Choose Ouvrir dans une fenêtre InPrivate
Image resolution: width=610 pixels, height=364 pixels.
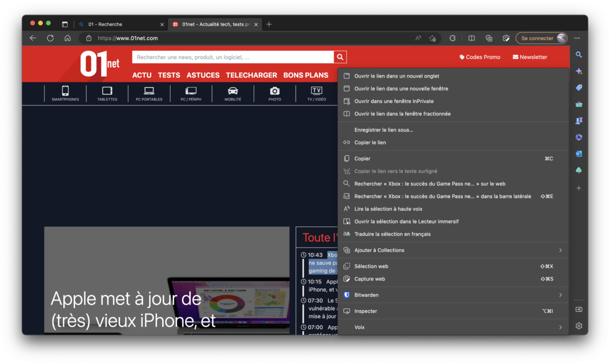click(453, 101)
